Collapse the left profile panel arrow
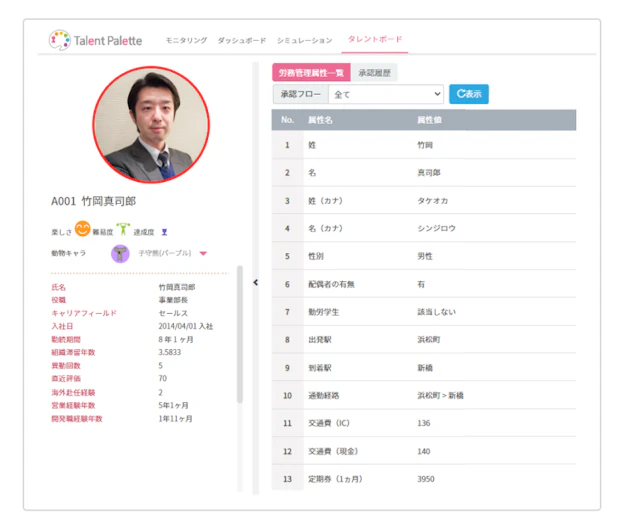624x530 pixels. 255,283
